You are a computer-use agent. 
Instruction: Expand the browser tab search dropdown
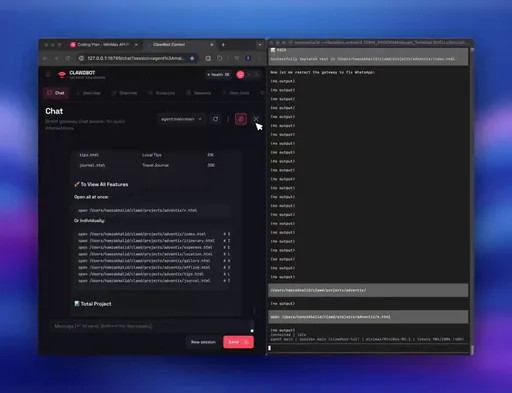tap(260, 45)
